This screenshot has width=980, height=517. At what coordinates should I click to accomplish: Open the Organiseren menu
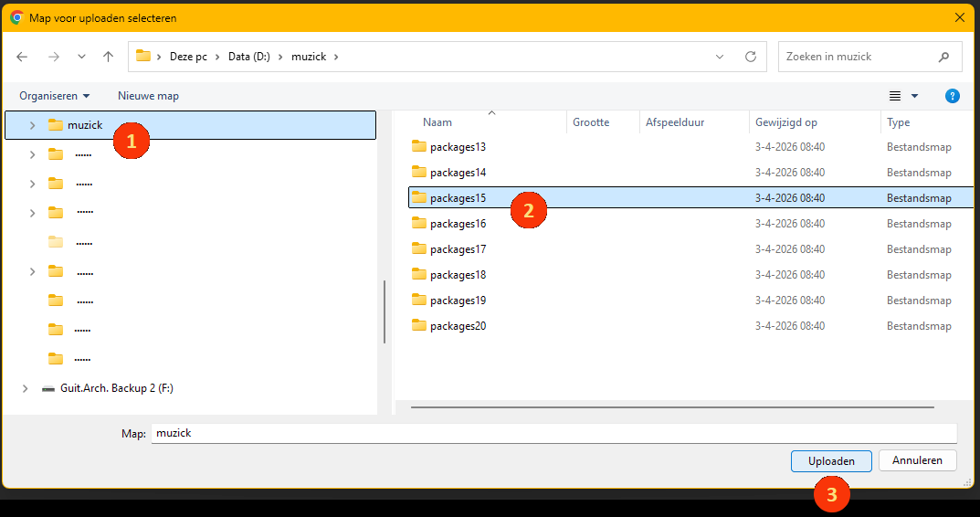click(55, 96)
